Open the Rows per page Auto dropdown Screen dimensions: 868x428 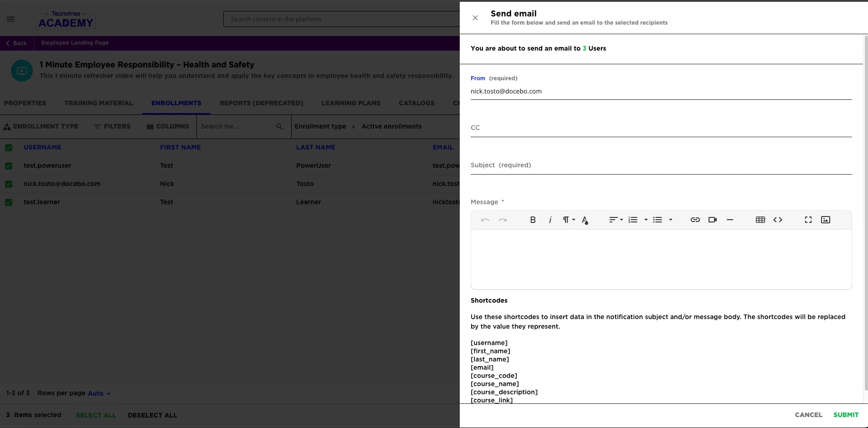pos(99,393)
